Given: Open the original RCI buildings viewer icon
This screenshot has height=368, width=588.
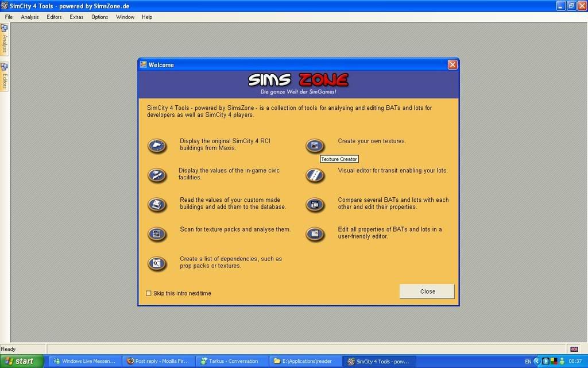Looking at the screenshot, I should pos(157,145).
